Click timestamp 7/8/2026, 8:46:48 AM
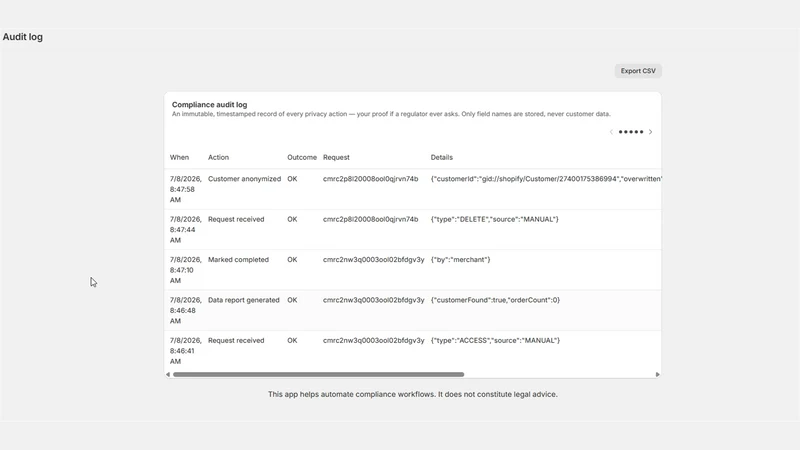Screen dimensions: 800x450 186,310
